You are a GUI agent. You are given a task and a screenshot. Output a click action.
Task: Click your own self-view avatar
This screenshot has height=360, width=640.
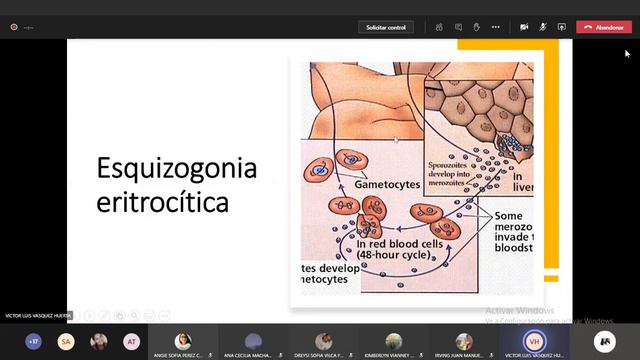pos(605,342)
